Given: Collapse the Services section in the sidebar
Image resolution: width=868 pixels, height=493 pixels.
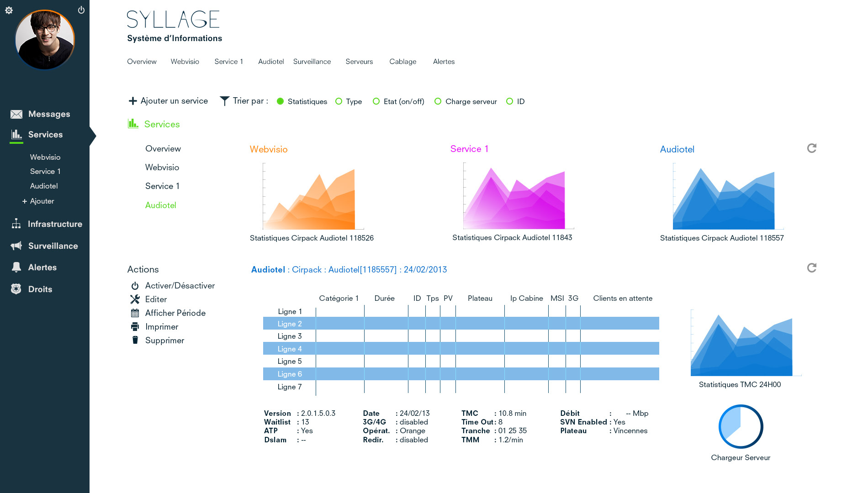Looking at the screenshot, I should point(45,135).
